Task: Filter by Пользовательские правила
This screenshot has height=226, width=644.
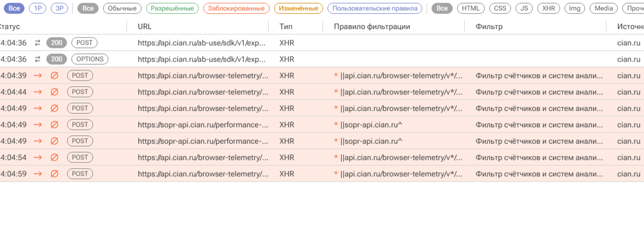Action: 375,8
